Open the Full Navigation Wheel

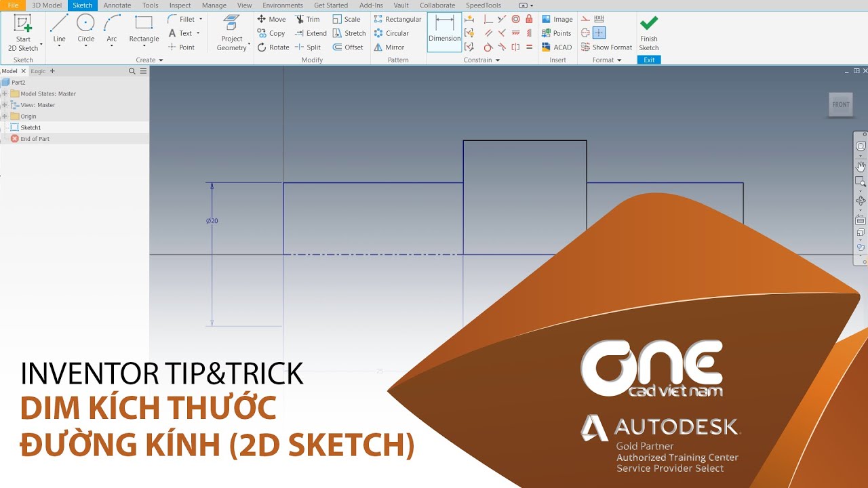pos(861,146)
